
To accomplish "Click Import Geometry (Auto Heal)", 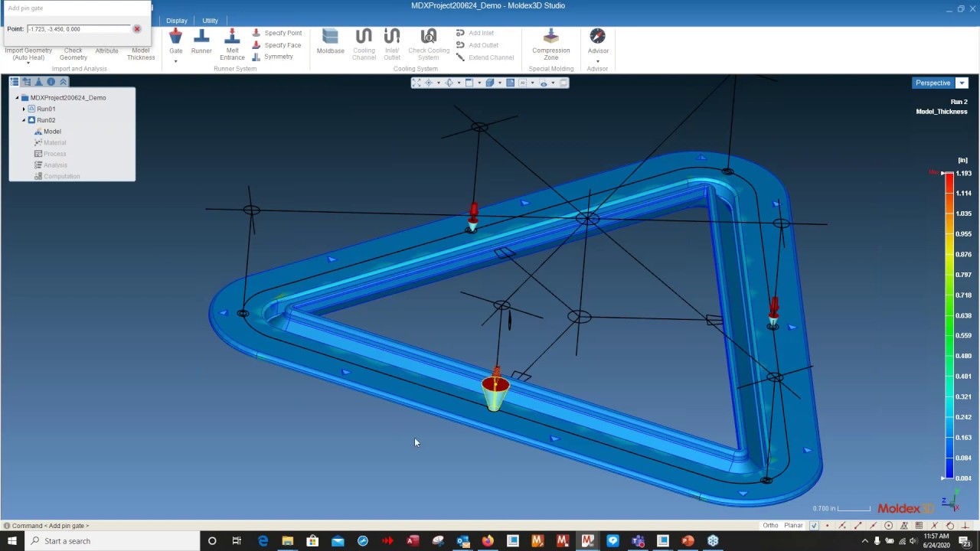I will click(x=28, y=54).
